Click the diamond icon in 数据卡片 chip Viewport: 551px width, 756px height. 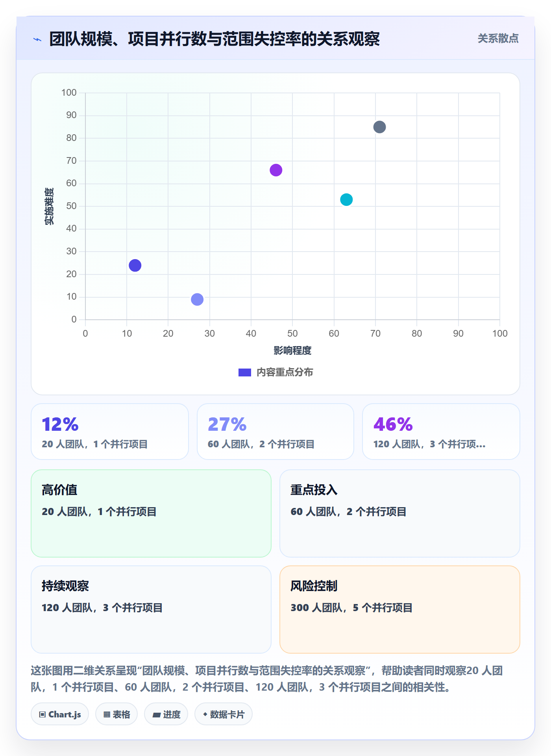click(205, 714)
